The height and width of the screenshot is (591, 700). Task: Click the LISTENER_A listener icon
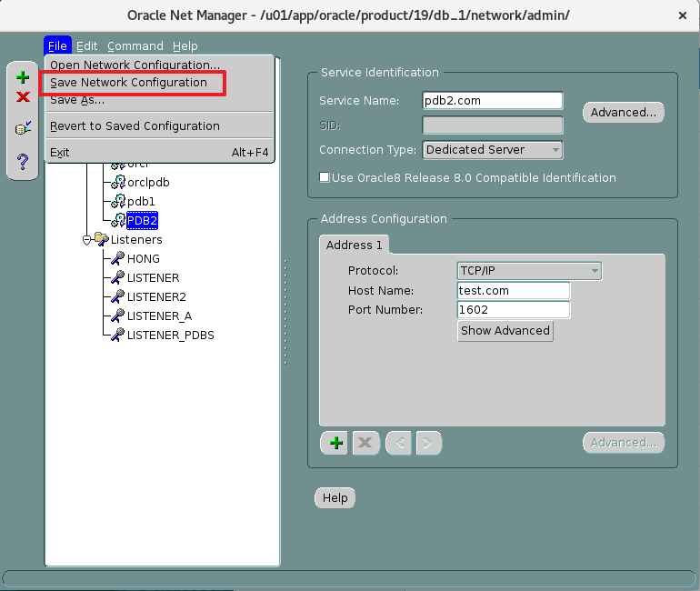click(118, 316)
